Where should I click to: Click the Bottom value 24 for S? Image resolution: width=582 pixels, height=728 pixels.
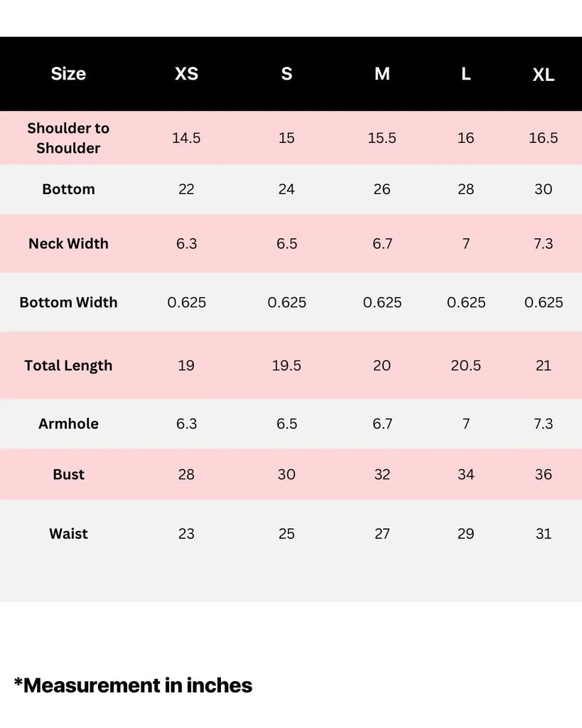pos(286,189)
